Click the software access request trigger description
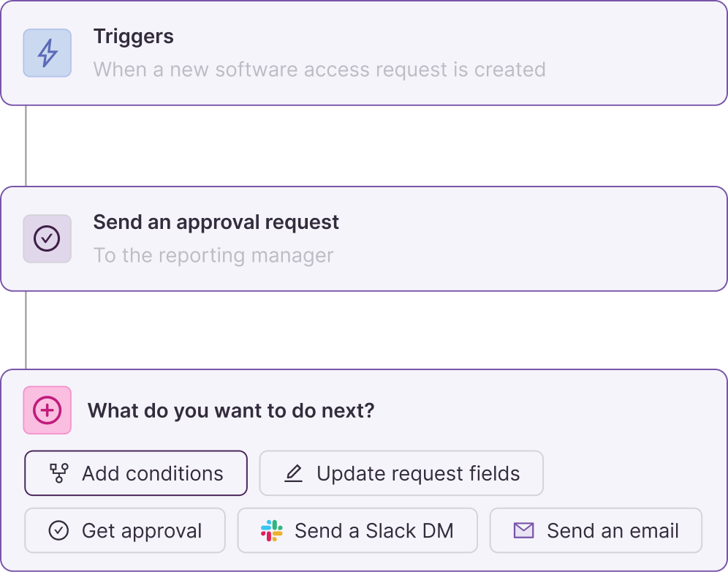This screenshot has height=572, width=728. [x=319, y=69]
